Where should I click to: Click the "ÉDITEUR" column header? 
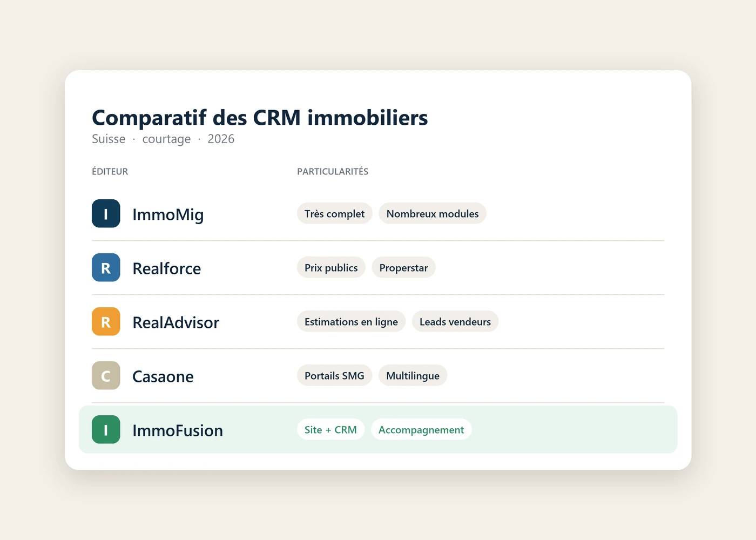point(110,171)
